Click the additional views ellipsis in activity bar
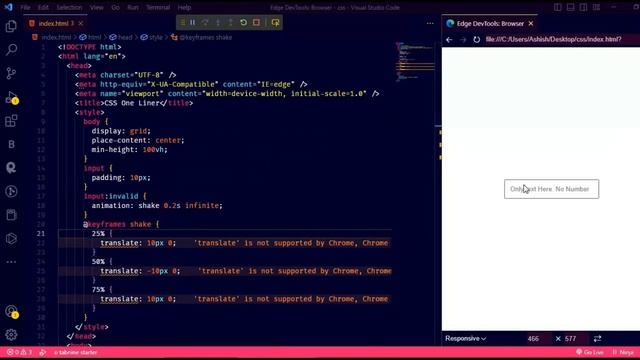Viewport: 640px width, 360px height. pos(11,262)
